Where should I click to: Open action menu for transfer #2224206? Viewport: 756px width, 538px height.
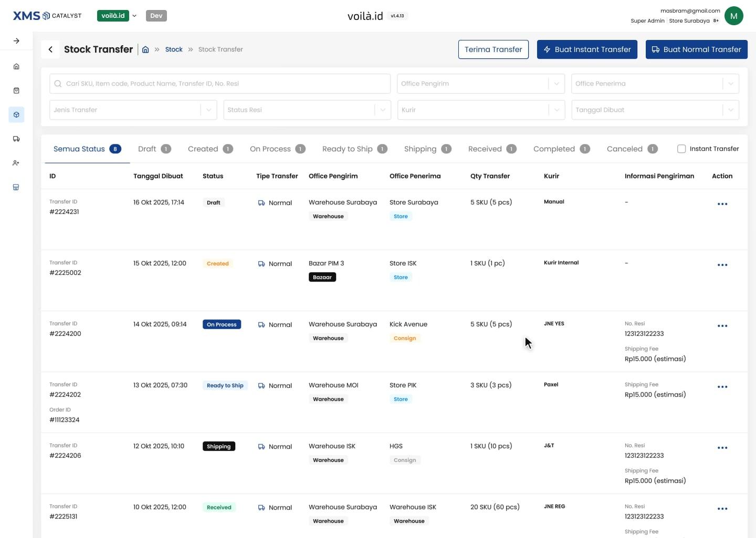pos(722,448)
